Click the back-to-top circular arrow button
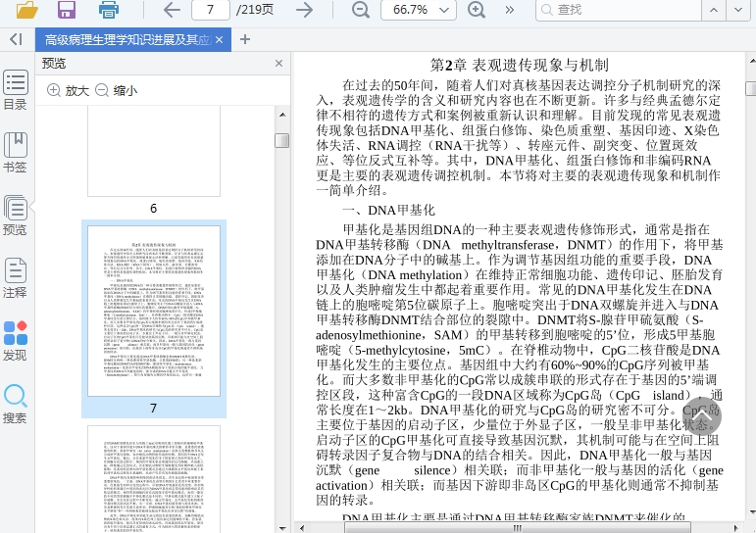The height and width of the screenshot is (533, 756). 701,416
